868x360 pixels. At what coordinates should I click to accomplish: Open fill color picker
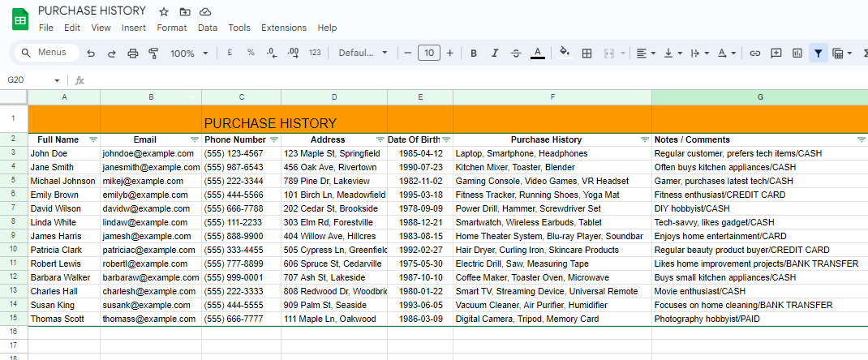565,53
